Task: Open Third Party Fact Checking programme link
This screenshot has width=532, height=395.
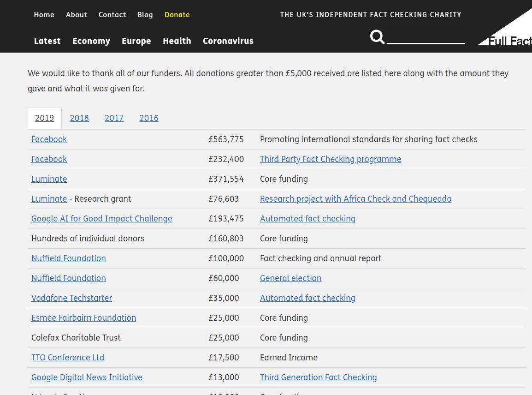Action: point(330,159)
